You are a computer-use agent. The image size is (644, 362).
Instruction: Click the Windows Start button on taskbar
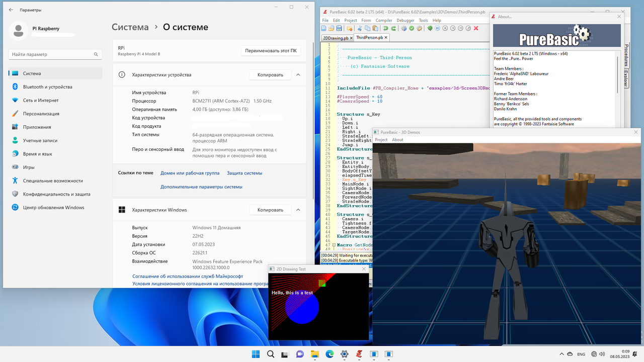[x=256, y=354]
